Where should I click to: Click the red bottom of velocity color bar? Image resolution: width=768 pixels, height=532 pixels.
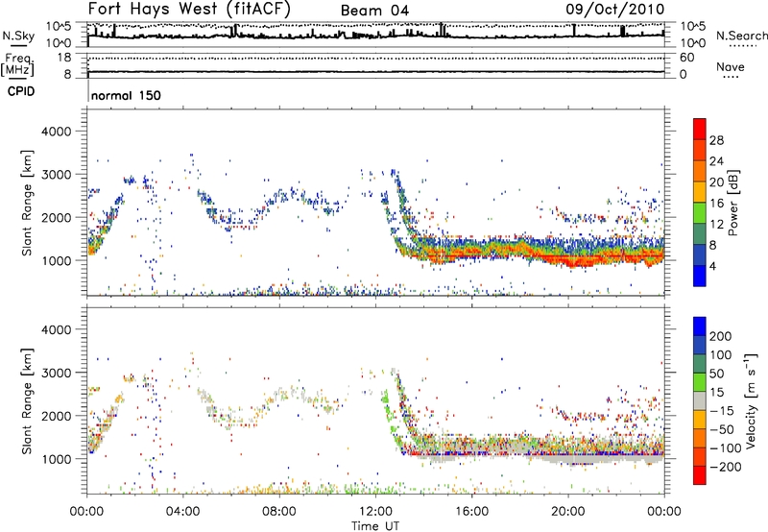tap(700, 475)
